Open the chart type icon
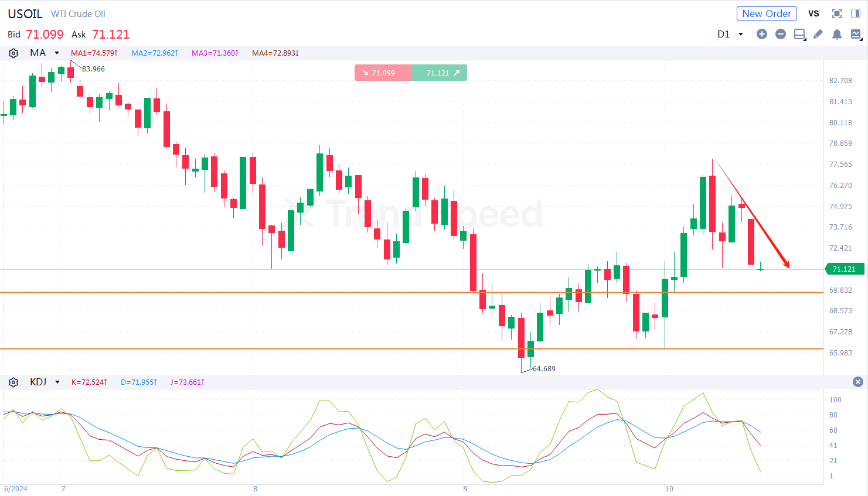Screen dimensions: 868x496 [856, 34]
